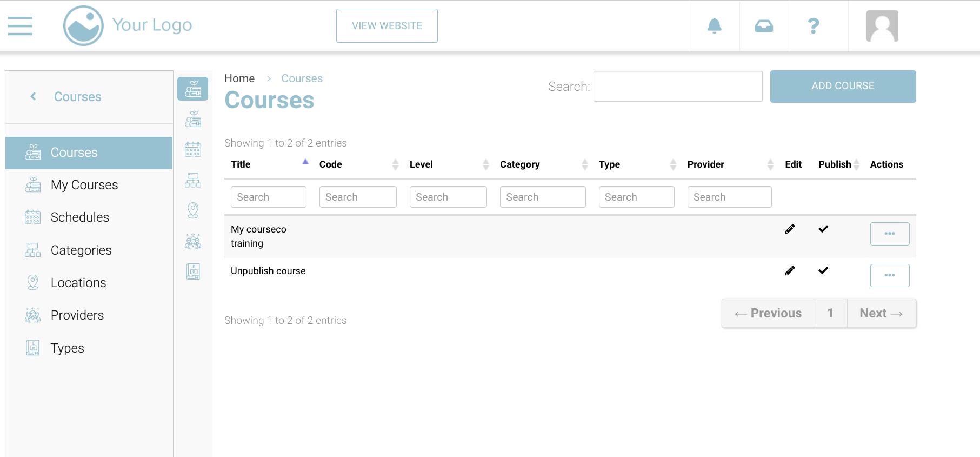The image size is (980, 457).
Task: Click the ADD COURSE button
Action: tap(842, 86)
